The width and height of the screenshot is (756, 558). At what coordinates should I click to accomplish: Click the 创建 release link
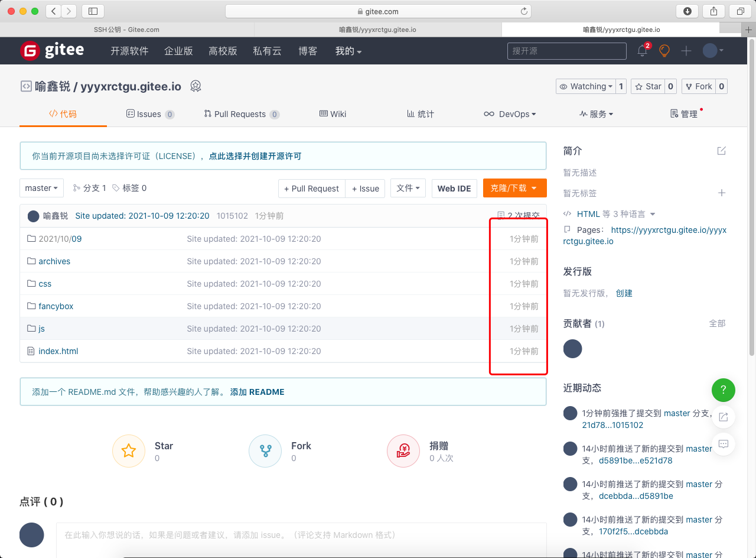click(624, 293)
